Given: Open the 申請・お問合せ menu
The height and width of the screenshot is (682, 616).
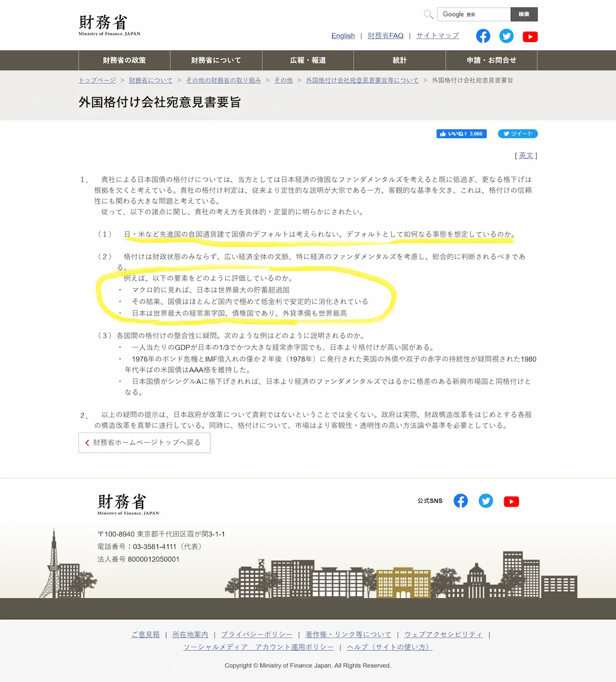Looking at the screenshot, I should (491, 60).
